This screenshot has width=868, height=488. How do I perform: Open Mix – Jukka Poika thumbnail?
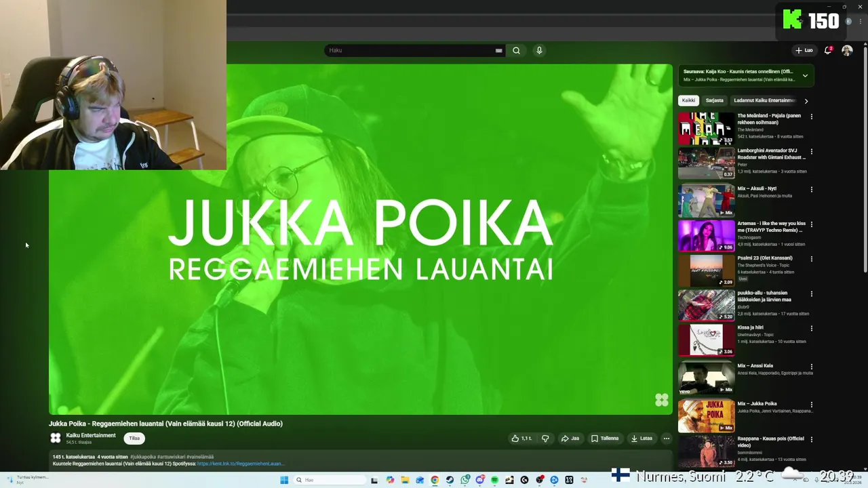(x=706, y=416)
